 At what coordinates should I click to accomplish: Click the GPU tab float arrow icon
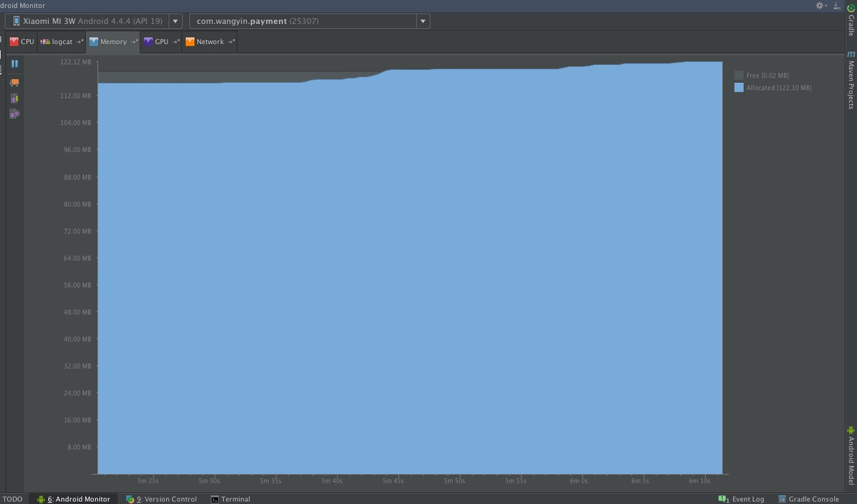tap(176, 41)
